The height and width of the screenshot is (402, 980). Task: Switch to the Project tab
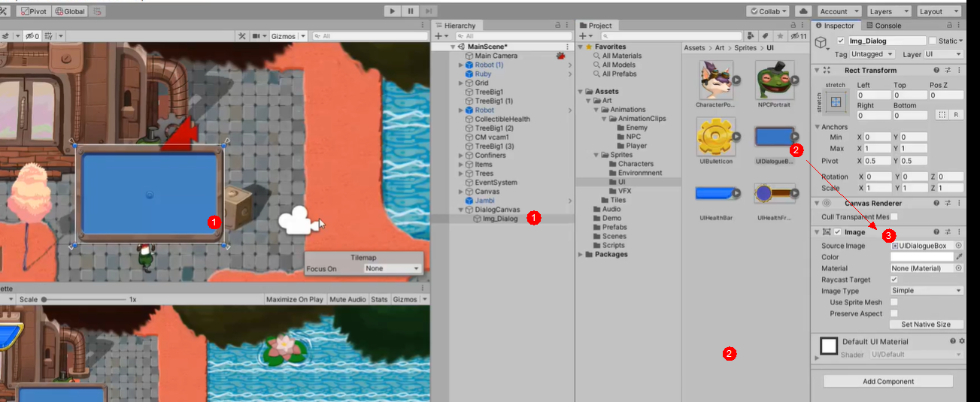[x=596, y=26]
